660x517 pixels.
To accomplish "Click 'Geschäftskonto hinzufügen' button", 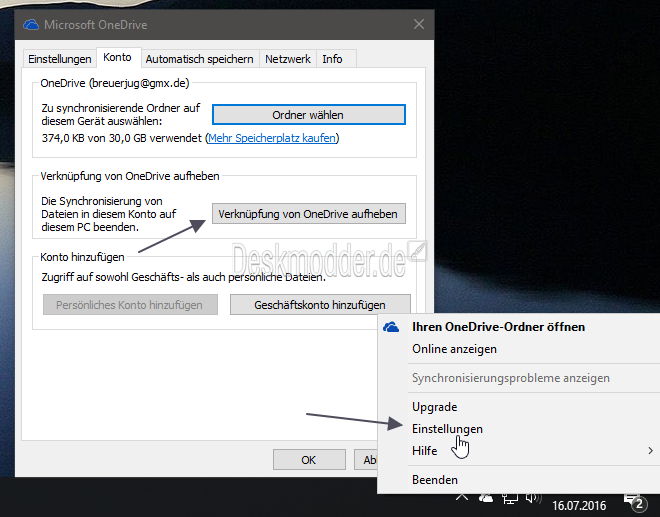I will tap(320, 304).
